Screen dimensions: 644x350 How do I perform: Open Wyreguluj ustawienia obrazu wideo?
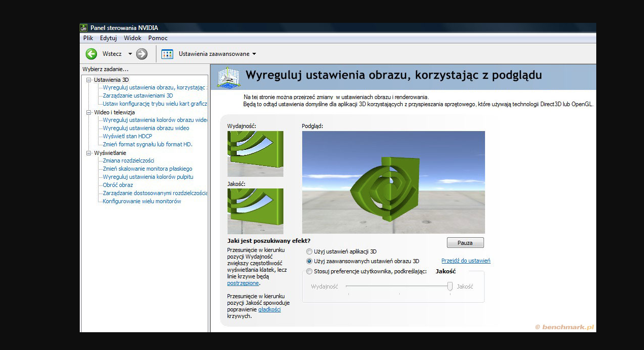click(146, 128)
